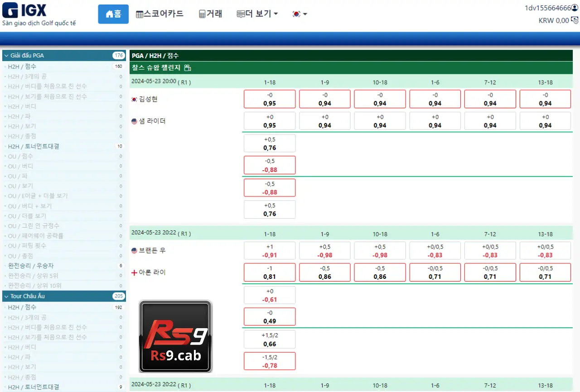Pick 브랜든 우 +1 odds -0,91
The height and width of the screenshot is (392, 580).
[270, 251]
